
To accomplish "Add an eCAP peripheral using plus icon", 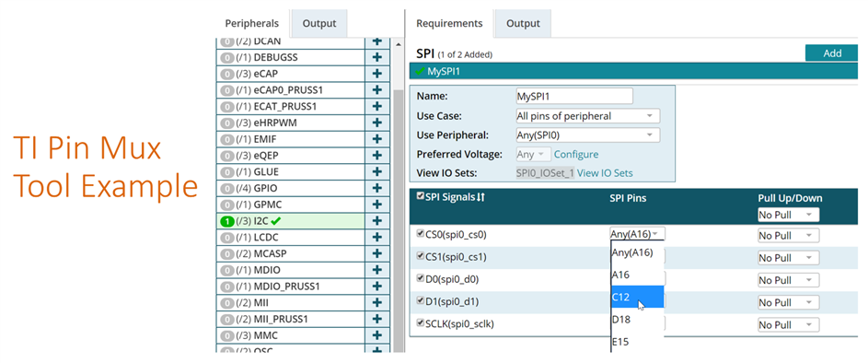I will (377, 74).
